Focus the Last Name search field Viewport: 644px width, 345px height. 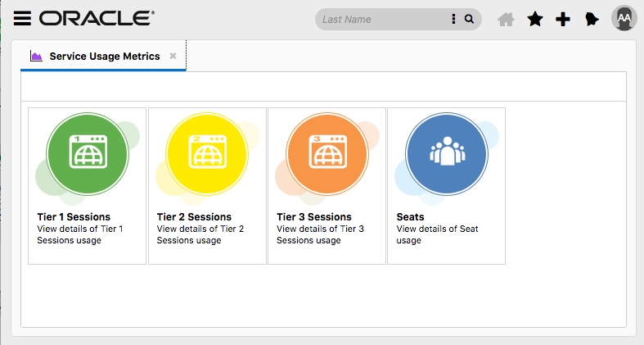pyautogui.click(x=381, y=19)
